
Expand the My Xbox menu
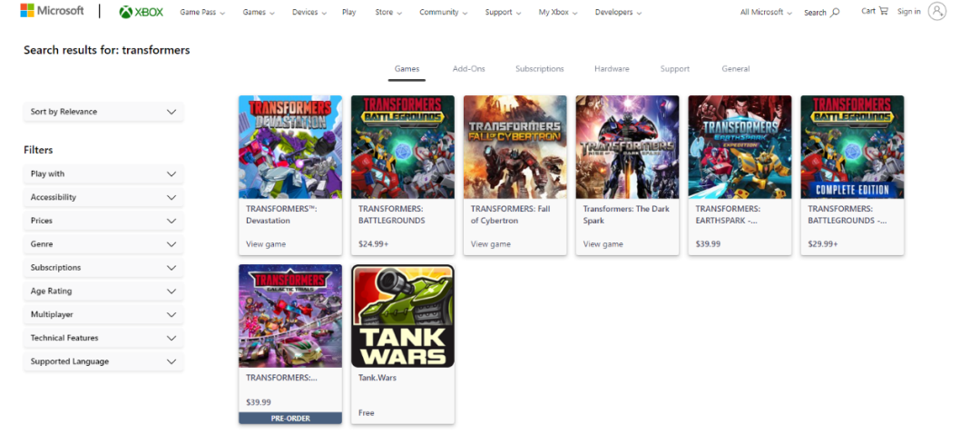[558, 12]
